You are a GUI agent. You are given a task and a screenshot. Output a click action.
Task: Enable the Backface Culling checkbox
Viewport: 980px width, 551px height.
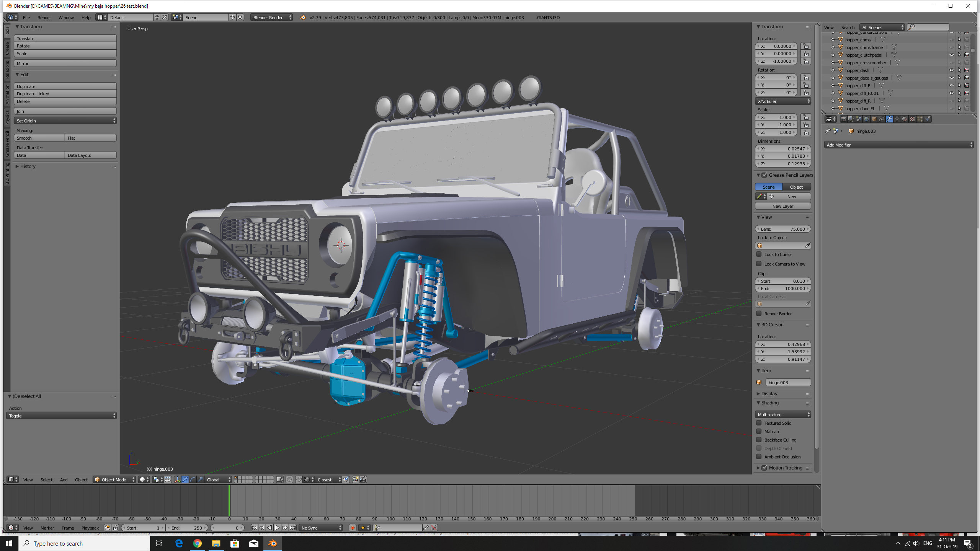pyautogui.click(x=759, y=440)
